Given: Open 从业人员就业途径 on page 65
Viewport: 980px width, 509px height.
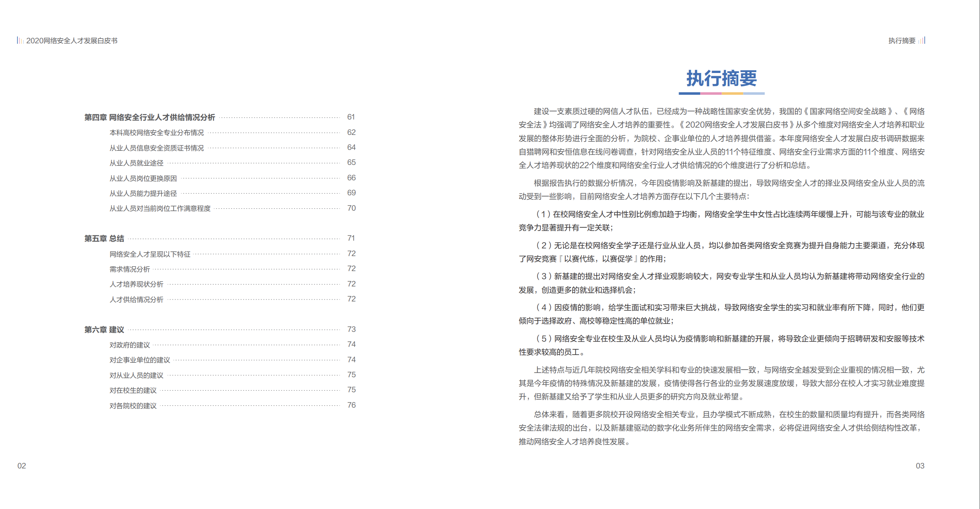Looking at the screenshot, I should [x=136, y=163].
